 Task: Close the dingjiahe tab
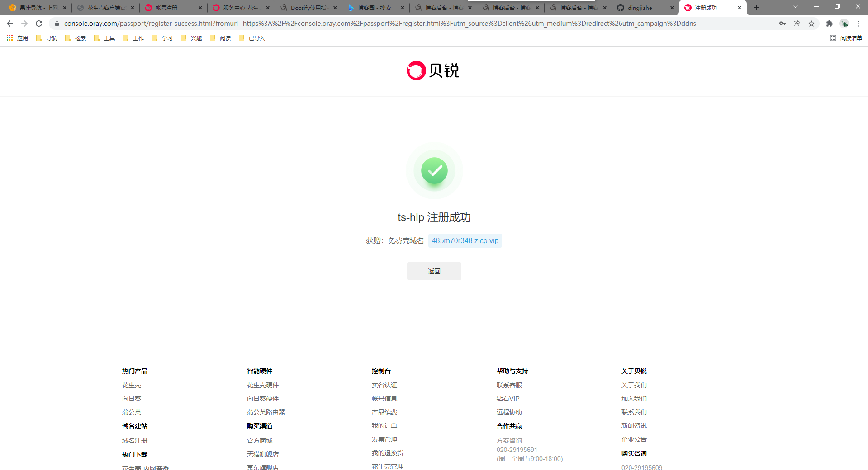click(x=672, y=8)
